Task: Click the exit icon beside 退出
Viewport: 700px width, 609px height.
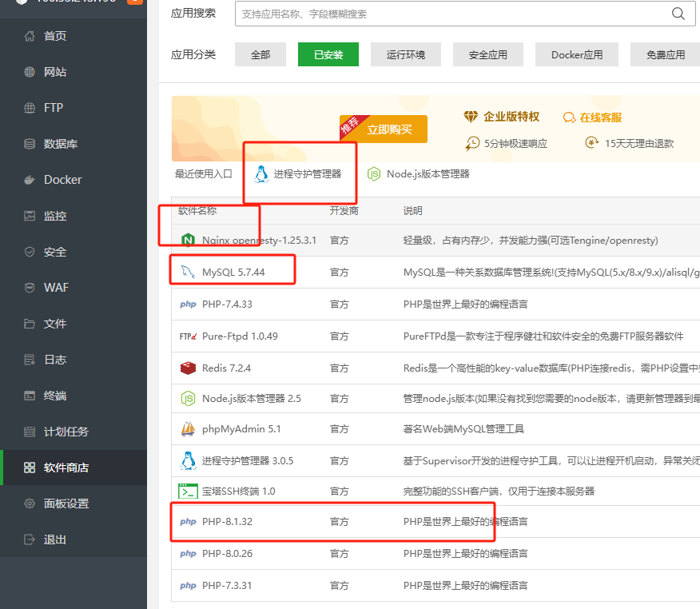Action: (30, 539)
